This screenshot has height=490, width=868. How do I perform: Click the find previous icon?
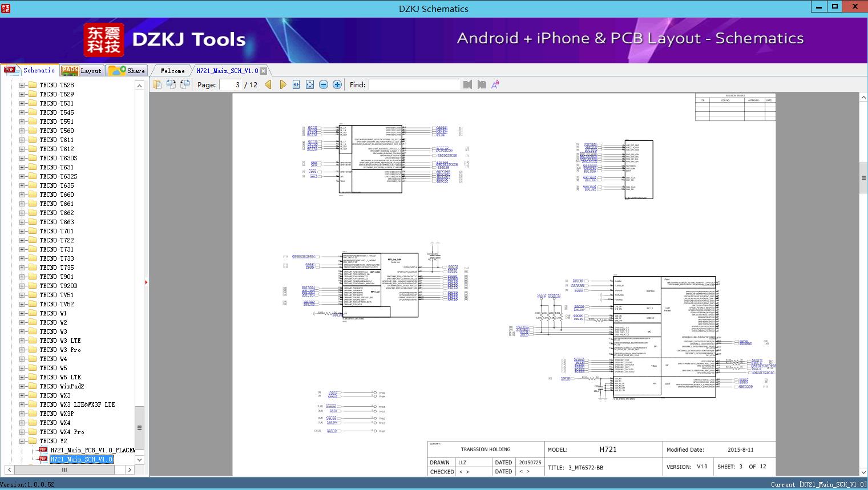tap(468, 84)
